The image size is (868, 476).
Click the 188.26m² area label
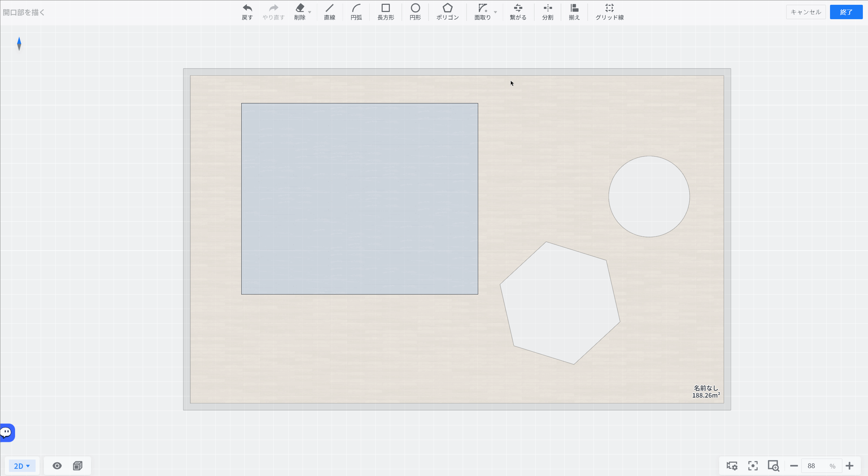click(x=706, y=395)
